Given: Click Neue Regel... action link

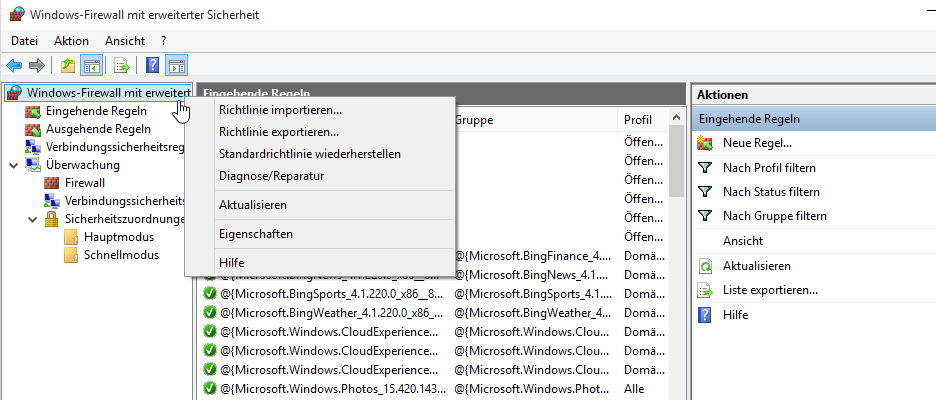Looking at the screenshot, I should 757,143.
